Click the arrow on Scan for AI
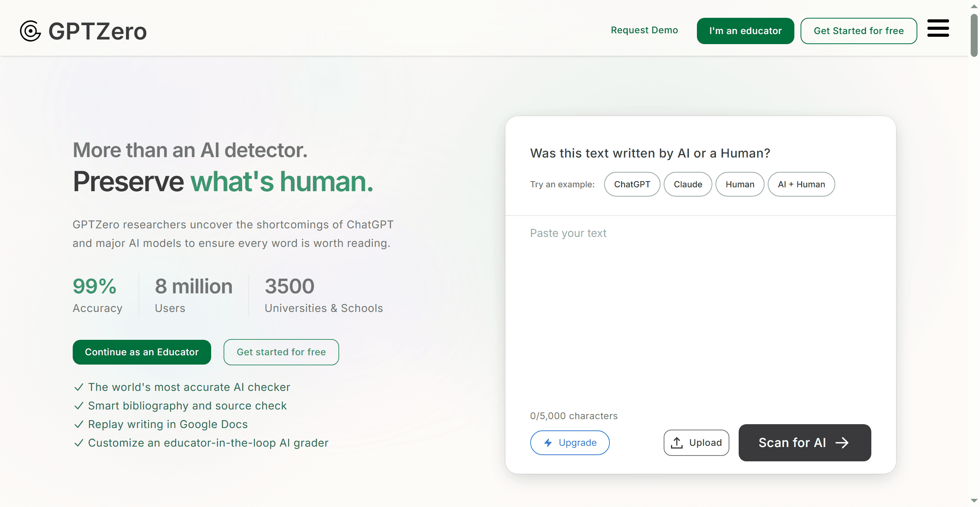The width and height of the screenshot is (980, 507). [842, 443]
